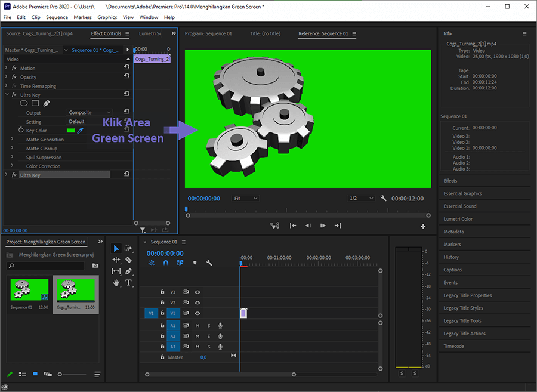Select the free draw bezier mask pen
The image size is (537, 392).
click(47, 103)
